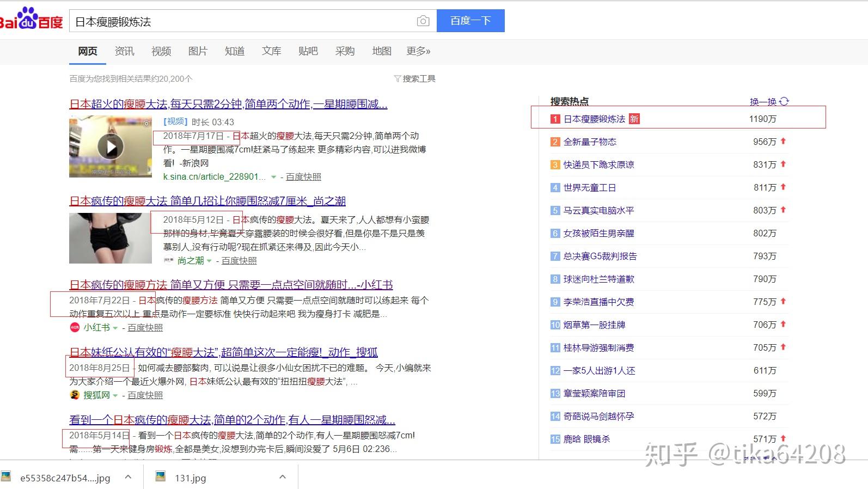Open hot search 李荣浩直播中欠费
This screenshot has height=489, width=868.
[598, 302]
